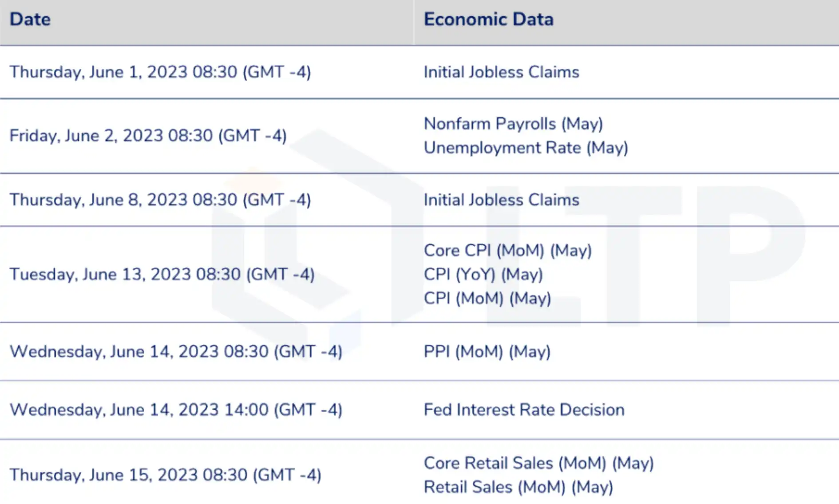This screenshot has width=839, height=504.
Task: Click PPI (MoM) (May) entry
Action: [487, 352]
